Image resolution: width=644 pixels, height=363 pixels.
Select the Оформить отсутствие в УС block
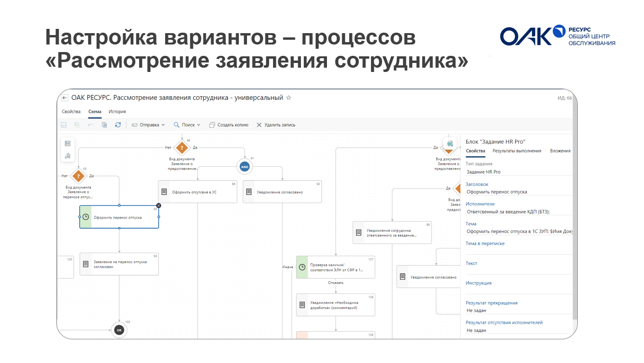(x=197, y=192)
